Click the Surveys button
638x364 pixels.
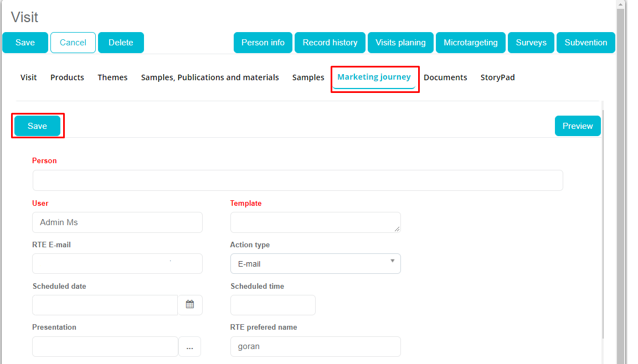pos(531,43)
